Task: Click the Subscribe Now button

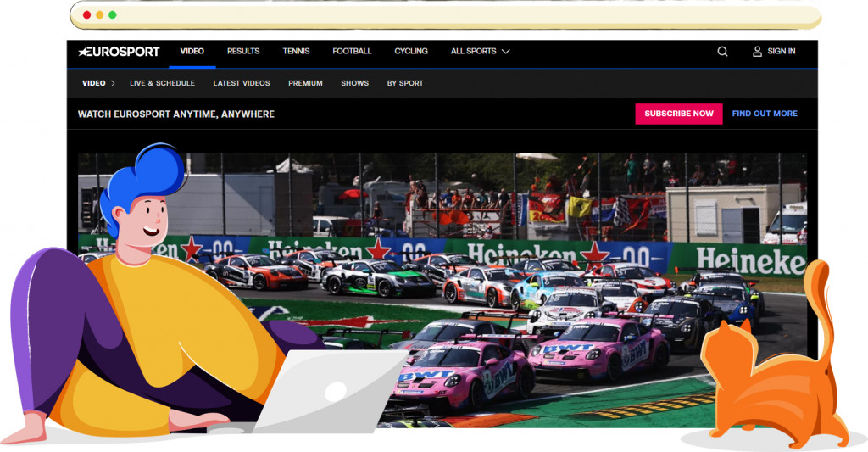Action: point(679,114)
